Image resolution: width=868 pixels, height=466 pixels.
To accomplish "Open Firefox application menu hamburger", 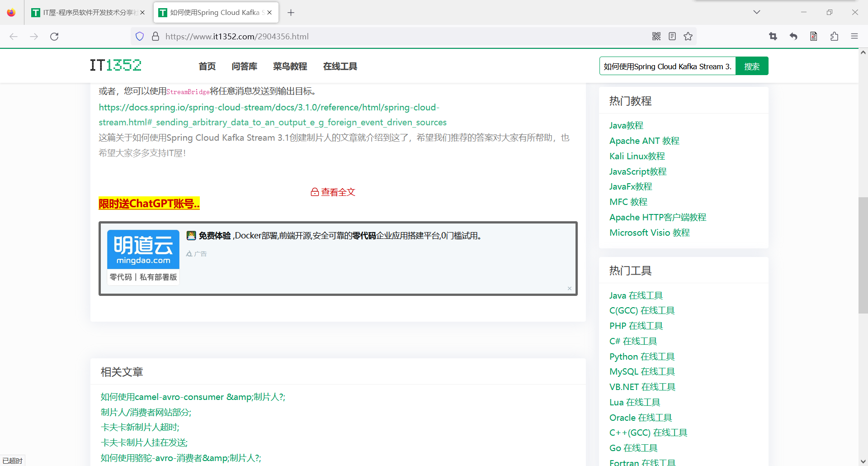I will tap(854, 36).
